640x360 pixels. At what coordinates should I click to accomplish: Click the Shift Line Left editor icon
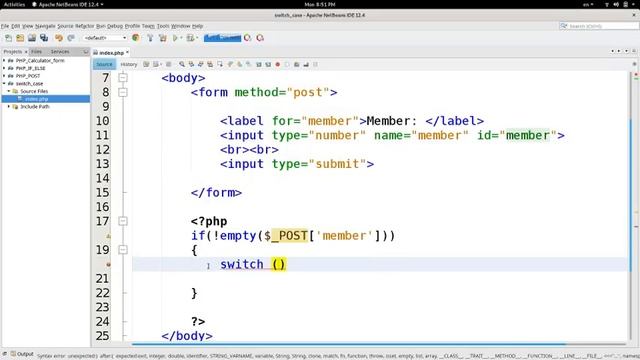point(258,64)
